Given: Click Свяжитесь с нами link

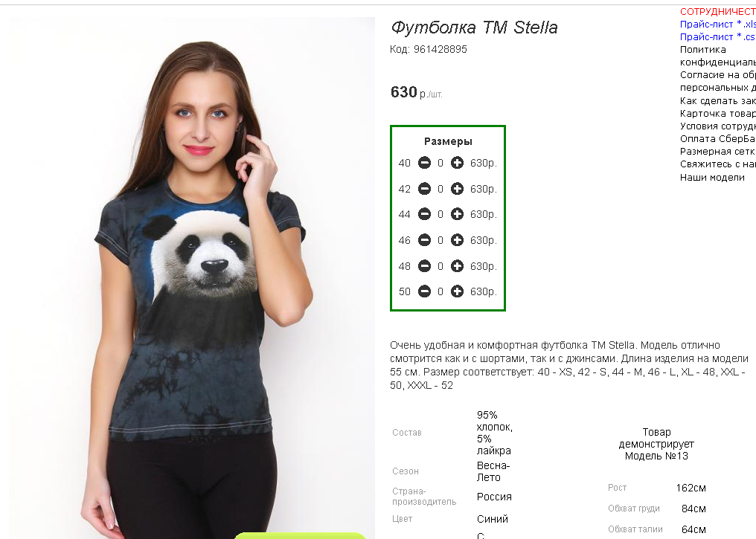Looking at the screenshot, I should tap(717, 164).
